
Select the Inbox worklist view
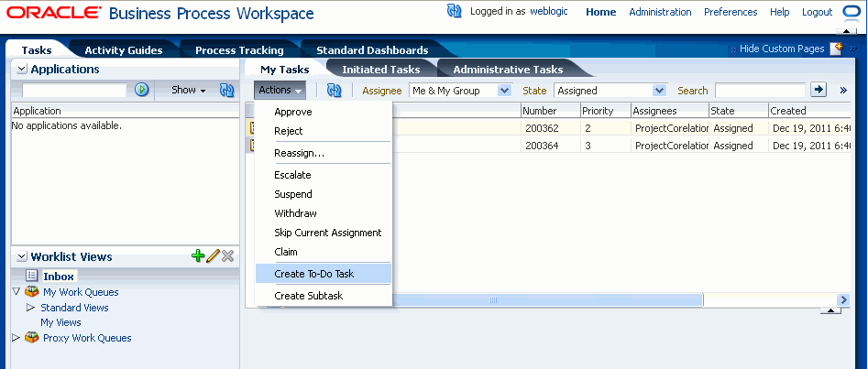[x=59, y=276]
